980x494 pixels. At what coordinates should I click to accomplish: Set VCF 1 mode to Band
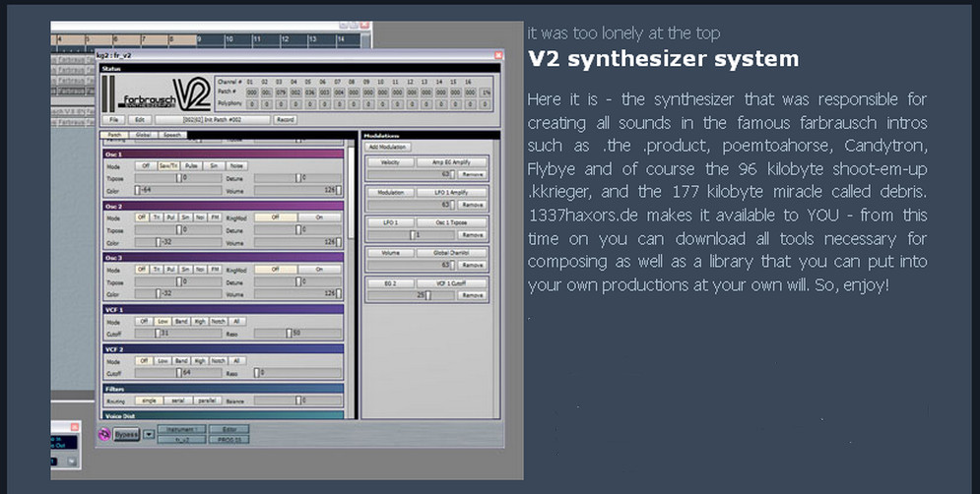coord(181,322)
